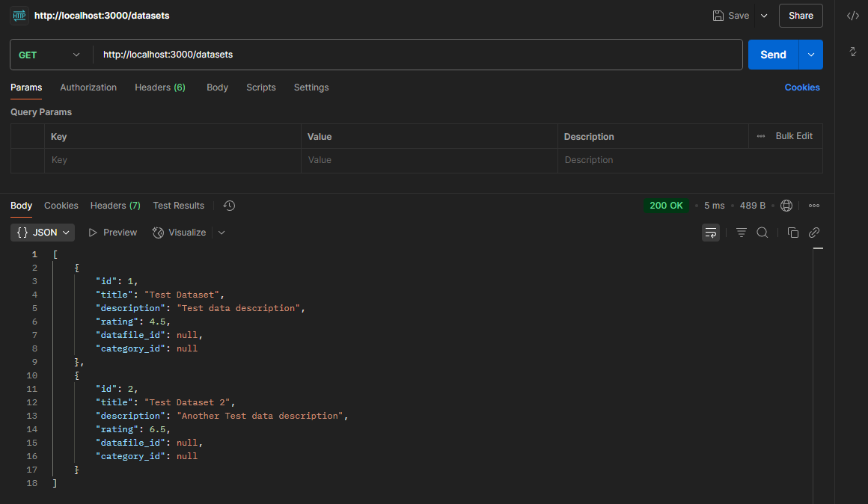This screenshot has height=504, width=868.
Task: Click the Visualize button
Action: pos(179,233)
